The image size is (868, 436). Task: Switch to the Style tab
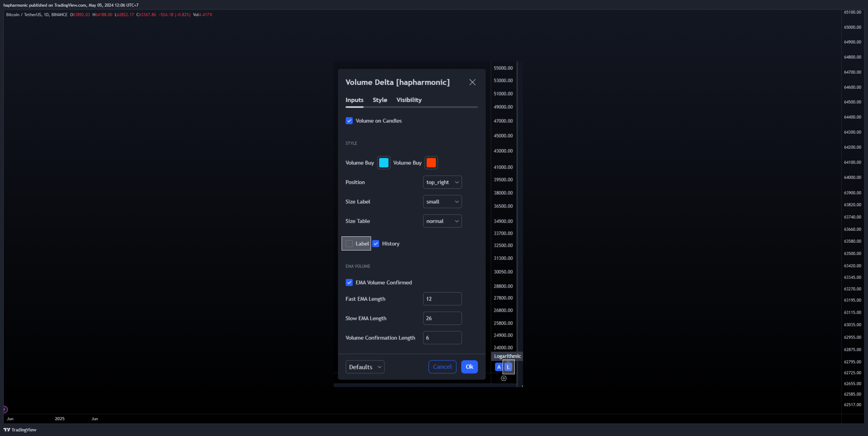[380, 100]
